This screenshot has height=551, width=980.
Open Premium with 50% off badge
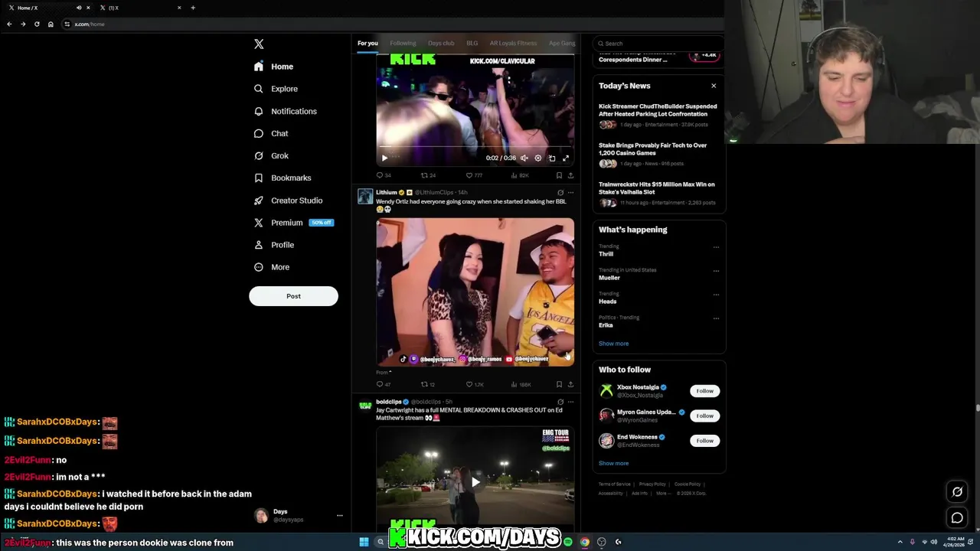(x=293, y=223)
